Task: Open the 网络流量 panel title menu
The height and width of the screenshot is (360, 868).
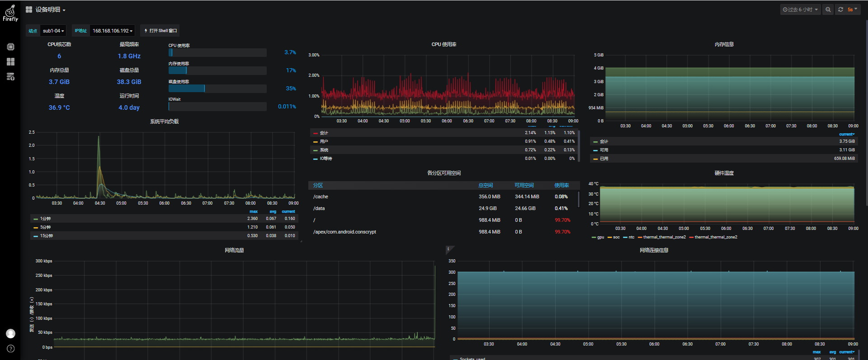Action: point(234,250)
